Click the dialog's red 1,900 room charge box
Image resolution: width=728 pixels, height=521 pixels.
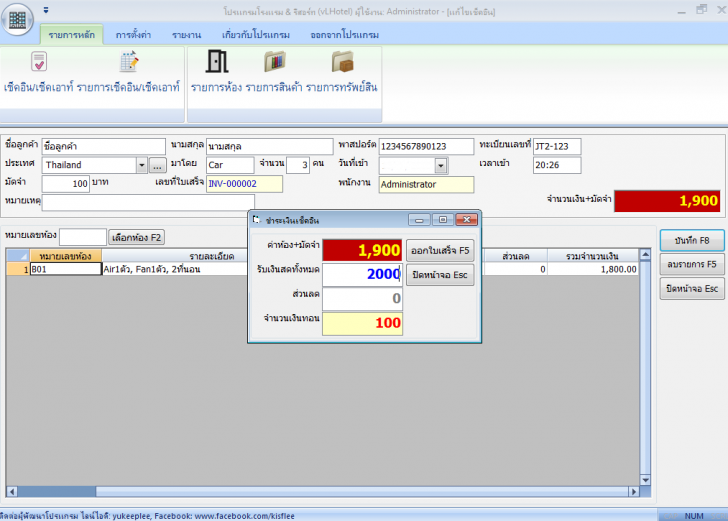[362, 250]
